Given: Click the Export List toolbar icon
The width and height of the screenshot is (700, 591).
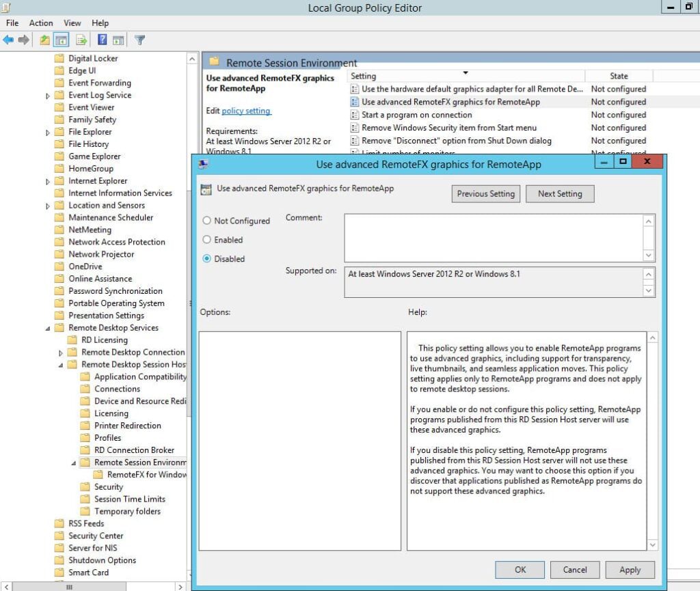Looking at the screenshot, I should (81, 40).
